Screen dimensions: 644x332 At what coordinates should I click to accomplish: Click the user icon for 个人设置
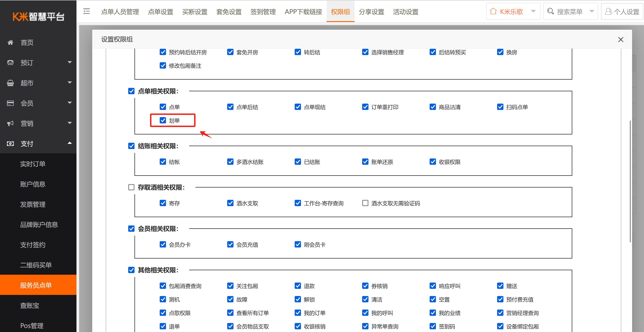click(608, 11)
